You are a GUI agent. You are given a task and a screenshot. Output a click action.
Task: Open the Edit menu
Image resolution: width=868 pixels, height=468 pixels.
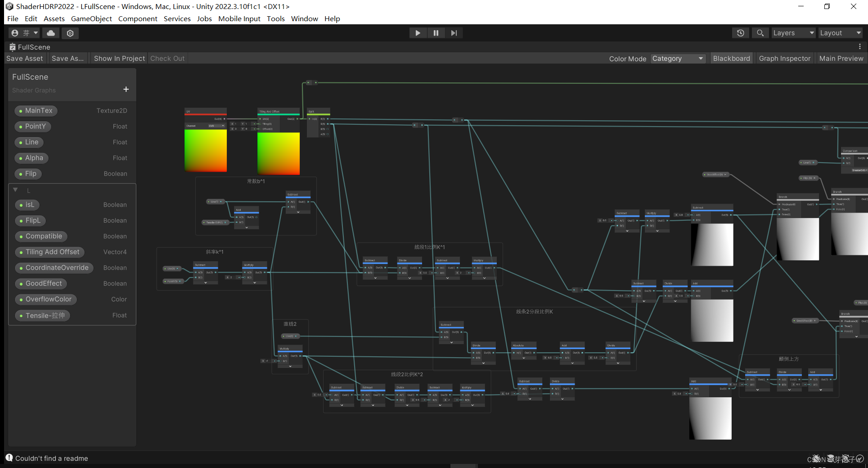(31, 18)
